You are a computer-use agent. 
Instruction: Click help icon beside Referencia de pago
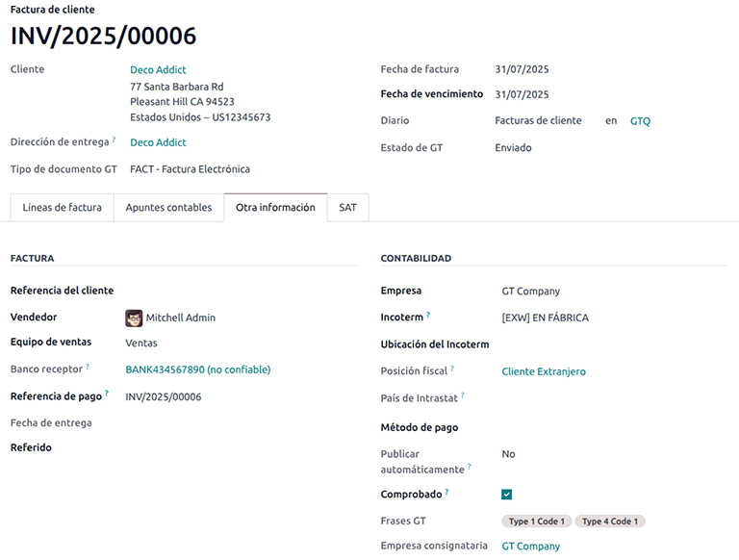coord(107,394)
